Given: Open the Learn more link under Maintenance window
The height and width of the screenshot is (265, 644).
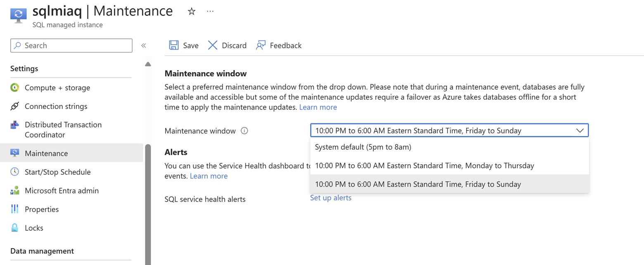Looking at the screenshot, I should click(318, 107).
